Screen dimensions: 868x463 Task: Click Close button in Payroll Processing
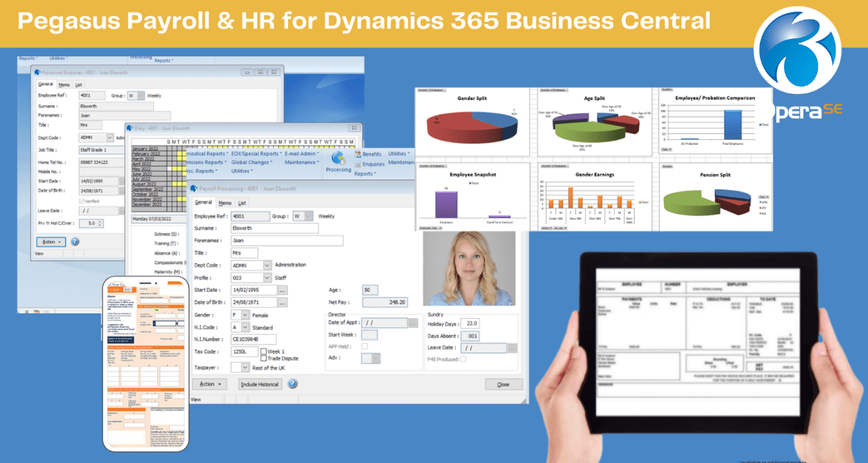click(504, 384)
